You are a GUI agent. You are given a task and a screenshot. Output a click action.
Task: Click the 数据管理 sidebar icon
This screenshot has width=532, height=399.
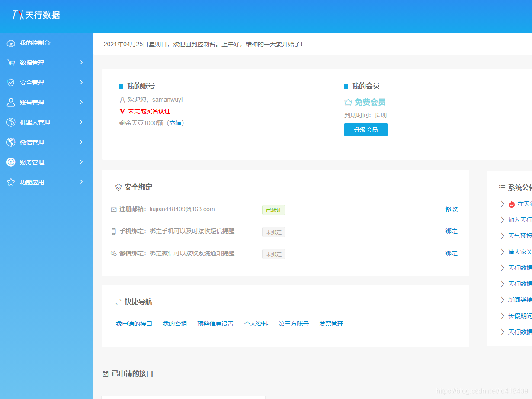click(10, 63)
